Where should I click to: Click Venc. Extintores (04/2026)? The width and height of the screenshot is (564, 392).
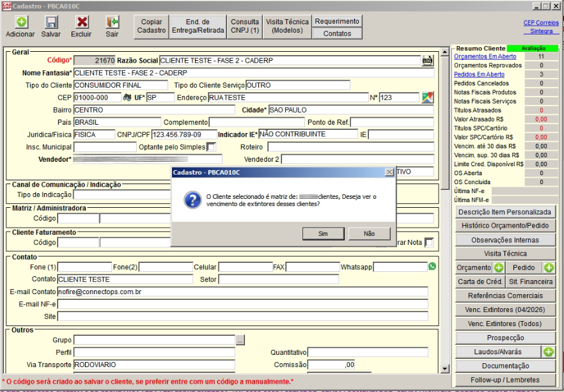click(x=505, y=310)
